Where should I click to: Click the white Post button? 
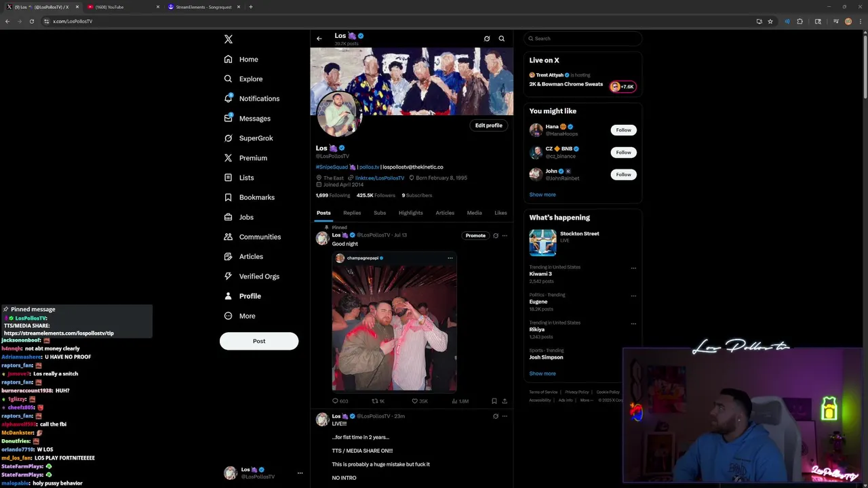(259, 341)
